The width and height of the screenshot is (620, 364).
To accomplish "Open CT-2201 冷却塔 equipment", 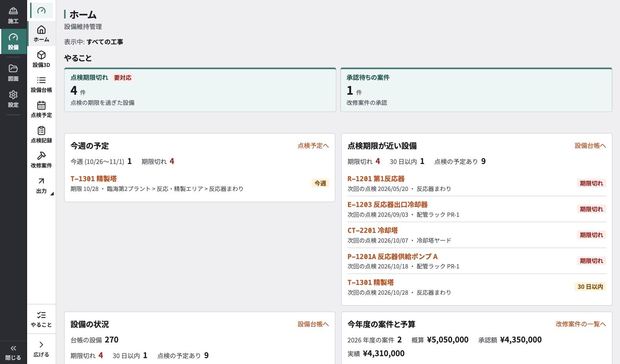I will coord(373,230).
